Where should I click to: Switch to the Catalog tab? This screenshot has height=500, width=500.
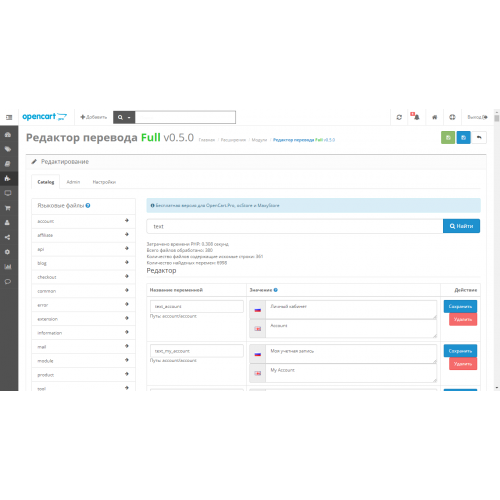(46, 182)
